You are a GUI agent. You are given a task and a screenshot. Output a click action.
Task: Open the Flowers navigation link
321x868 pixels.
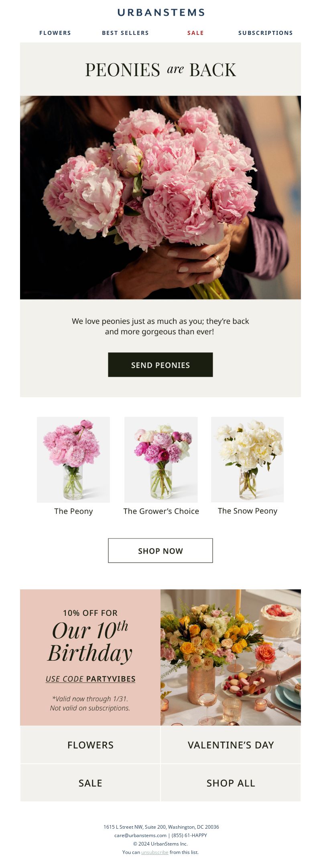click(55, 33)
